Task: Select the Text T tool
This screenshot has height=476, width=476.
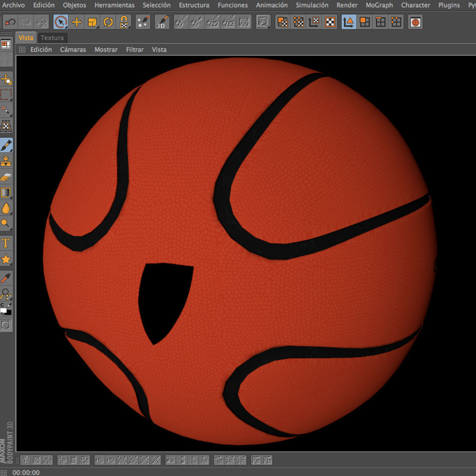Action: (x=6, y=243)
